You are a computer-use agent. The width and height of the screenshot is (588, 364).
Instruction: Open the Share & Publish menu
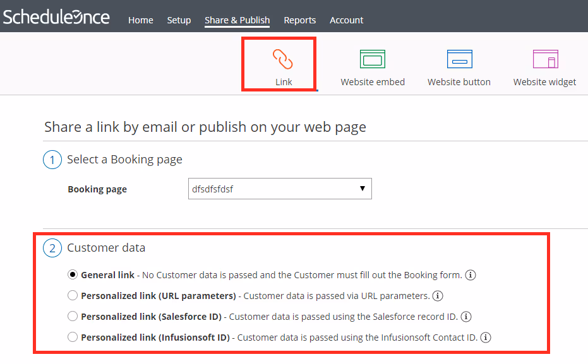coord(237,20)
